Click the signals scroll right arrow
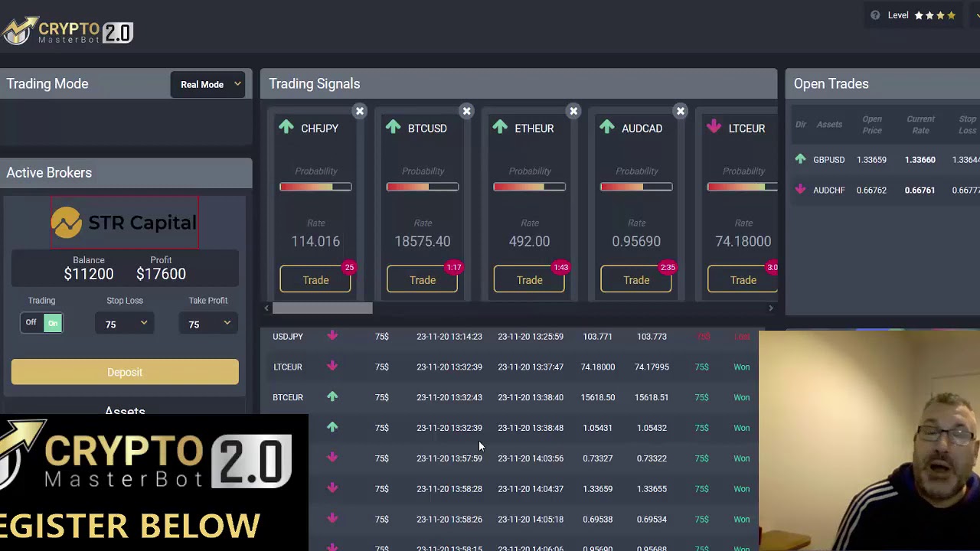Image resolution: width=980 pixels, height=551 pixels. 770,308
